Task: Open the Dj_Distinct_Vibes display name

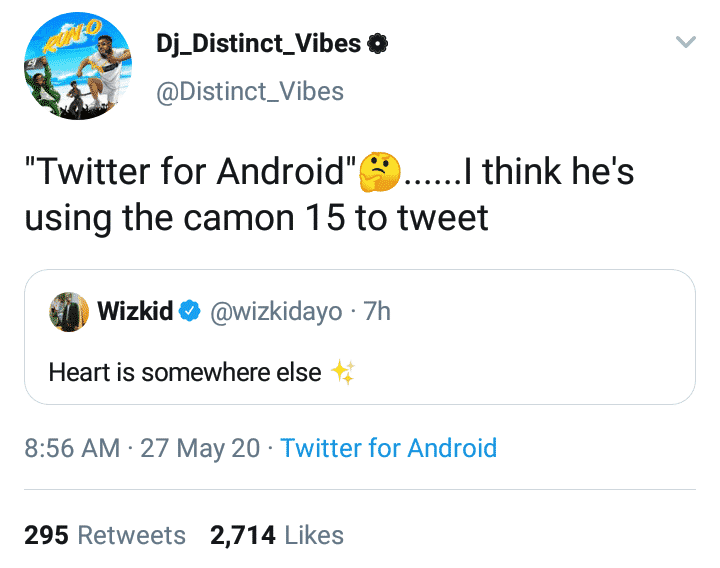Action: point(260,43)
